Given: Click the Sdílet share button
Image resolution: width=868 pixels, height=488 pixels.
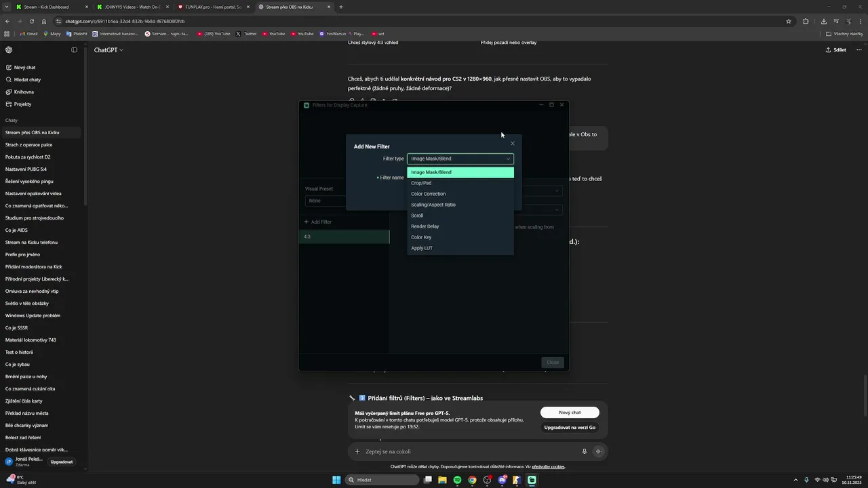Looking at the screenshot, I should click(x=835, y=49).
